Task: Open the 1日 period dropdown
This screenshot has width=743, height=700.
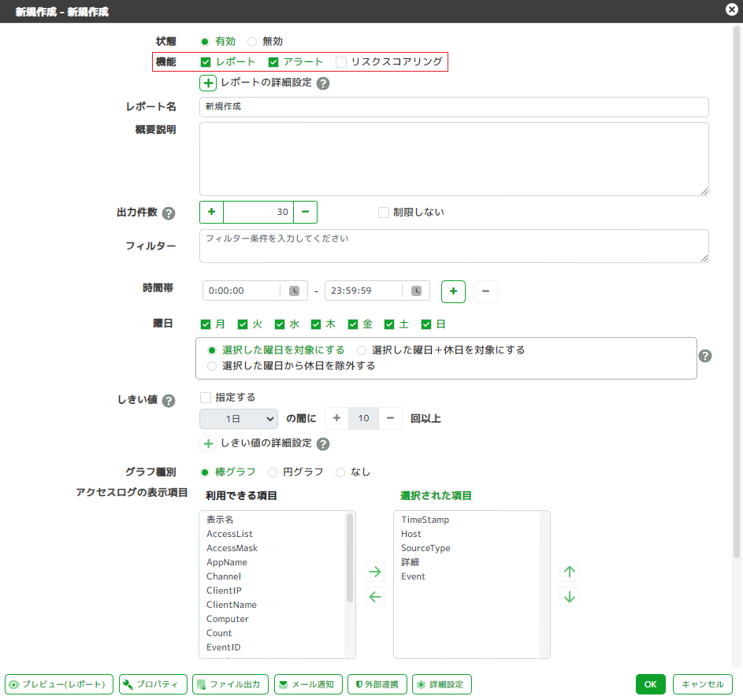Action: 239,419
